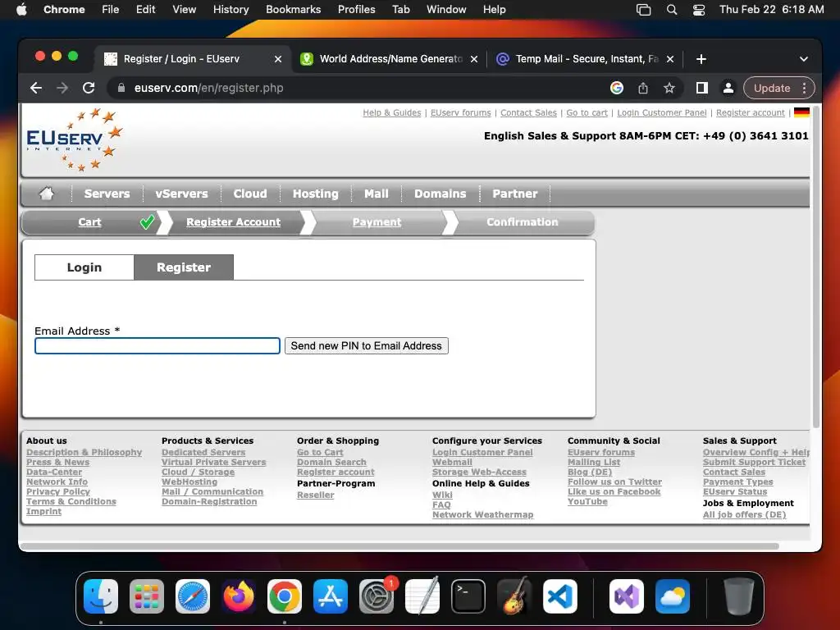This screenshot has height=630, width=840.
Task: Toggle the Chrome side panel
Action: click(702, 88)
